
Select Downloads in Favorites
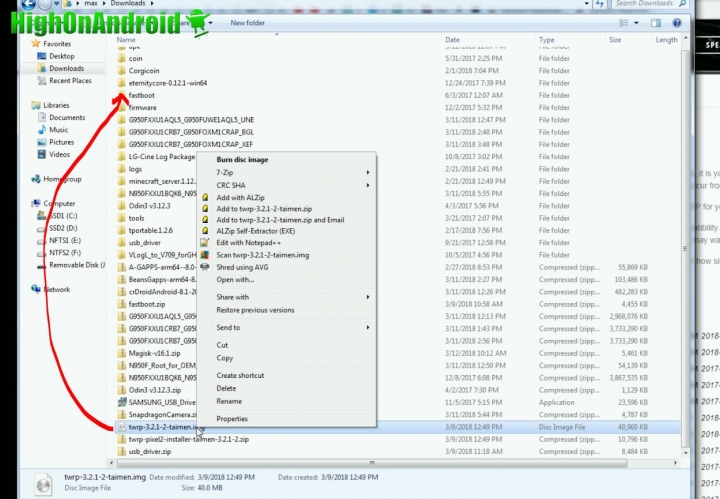66,68
